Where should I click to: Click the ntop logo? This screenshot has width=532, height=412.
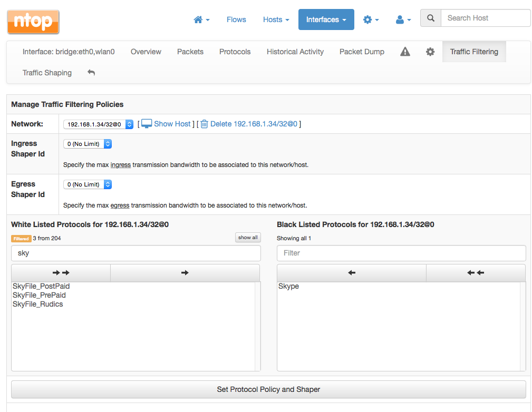[33, 22]
